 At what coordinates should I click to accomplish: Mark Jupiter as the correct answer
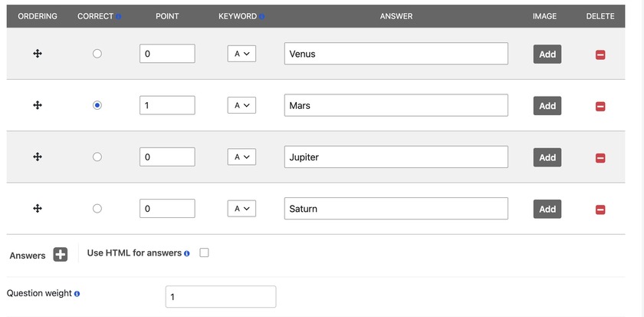(97, 157)
